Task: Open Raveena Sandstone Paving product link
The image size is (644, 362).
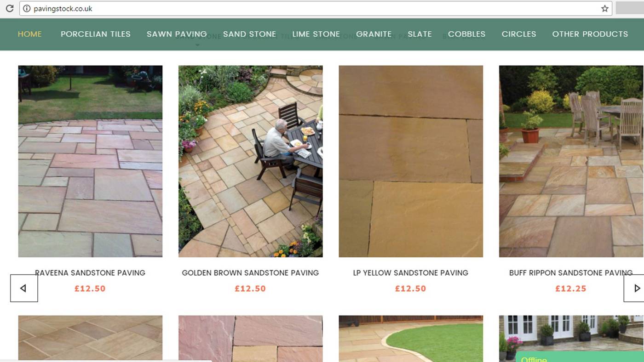Action: pos(90,273)
